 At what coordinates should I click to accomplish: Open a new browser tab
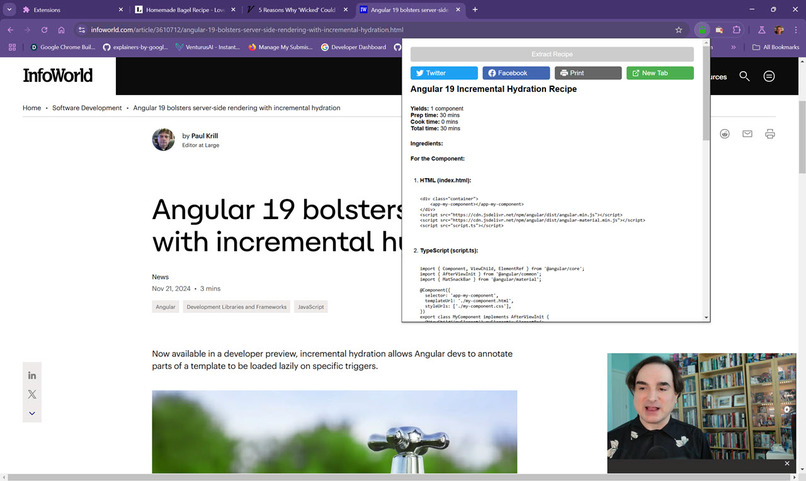tap(475, 10)
